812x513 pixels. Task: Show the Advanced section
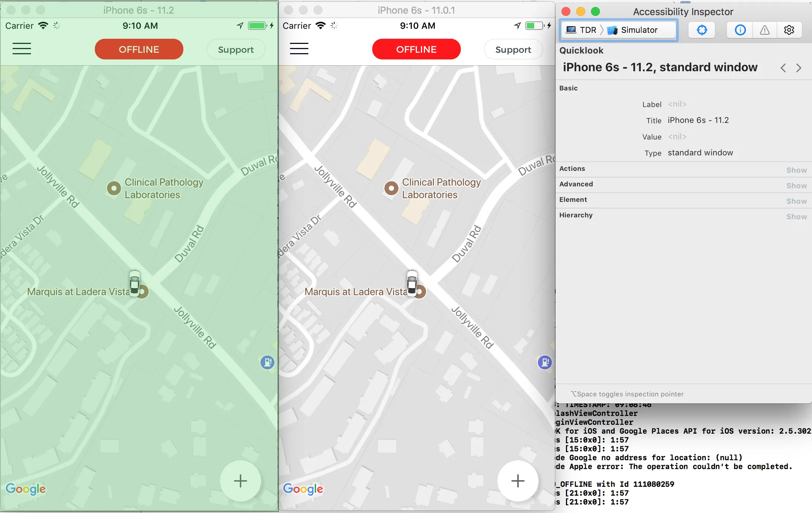[796, 186]
